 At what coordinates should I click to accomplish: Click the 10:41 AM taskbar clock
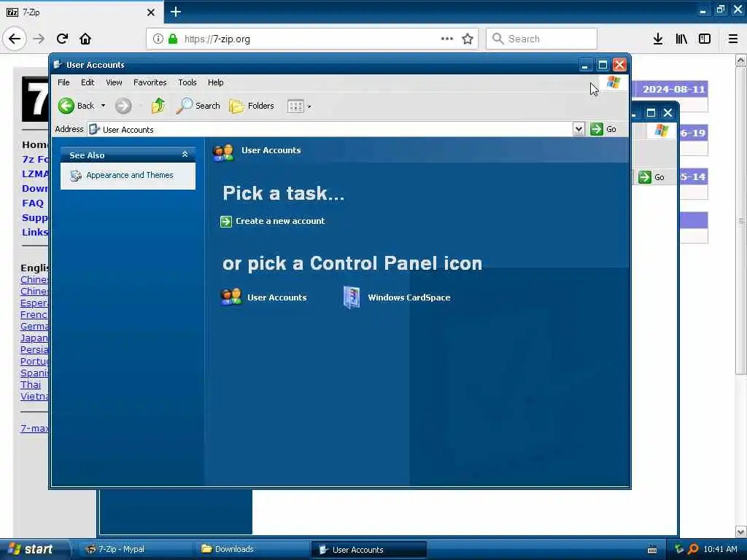[x=720, y=549]
